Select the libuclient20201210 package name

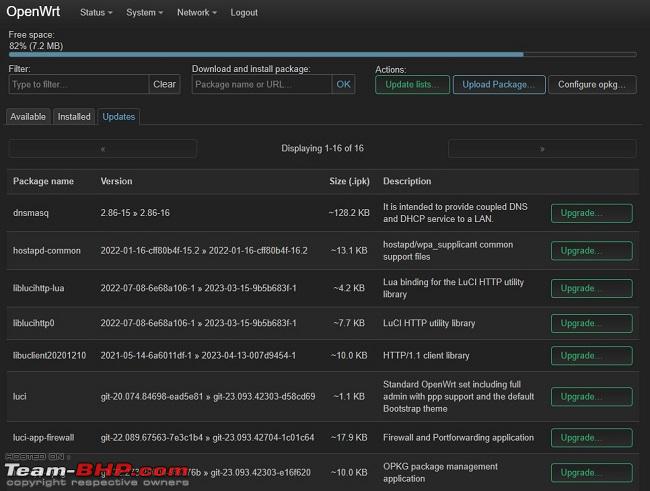(49, 355)
